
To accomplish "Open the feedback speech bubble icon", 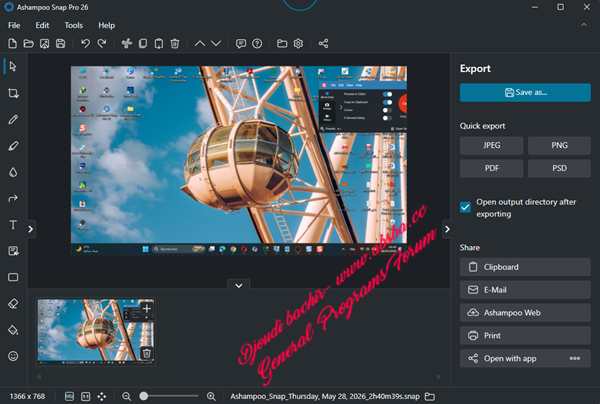I will coord(241,44).
